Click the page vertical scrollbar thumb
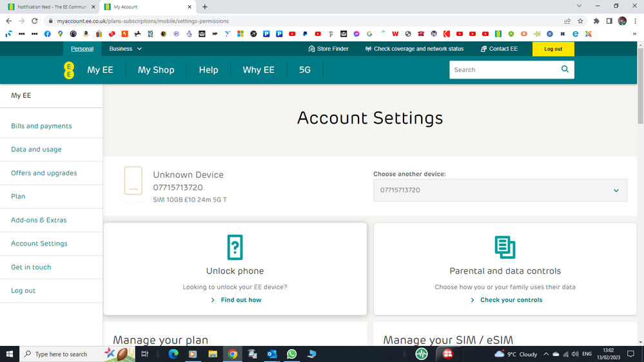644x362 pixels. pyautogui.click(x=640, y=86)
